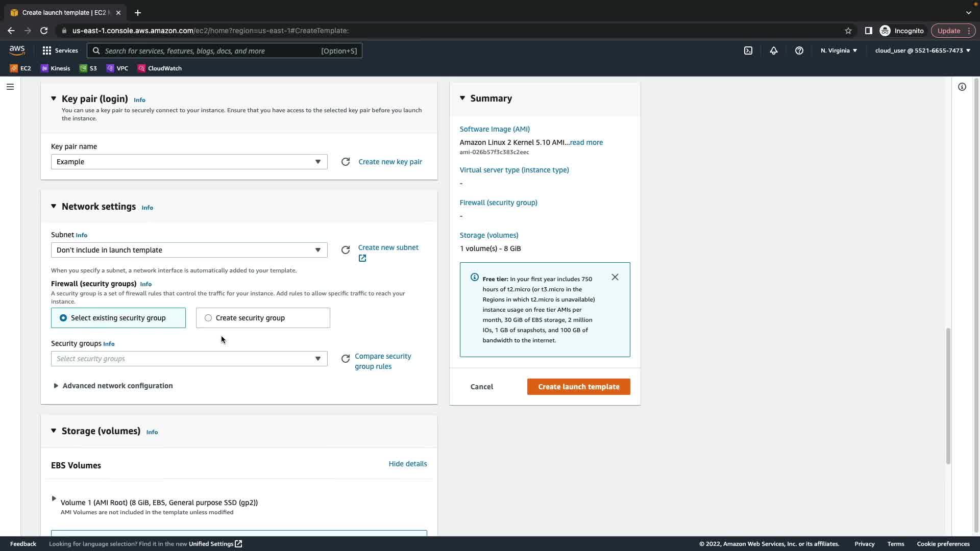The image size is (980, 551).
Task: Open the notifications bell
Action: (x=773, y=51)
